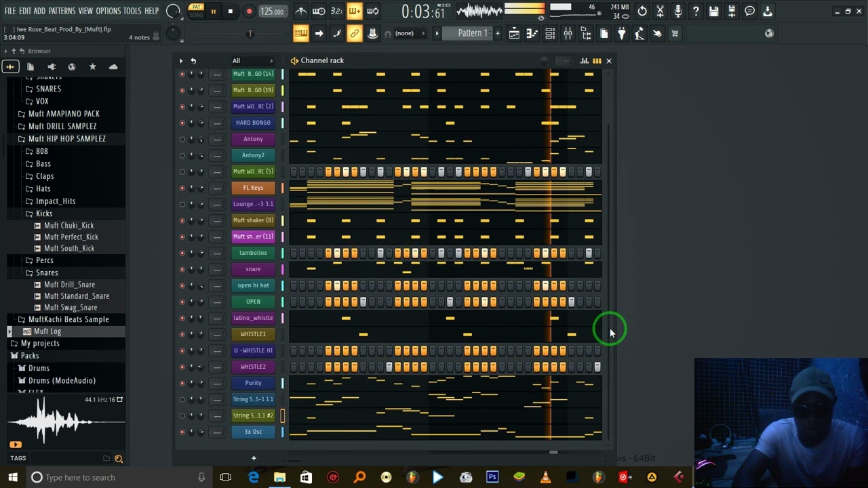Open the undo history icon
The height and width of the screenshot is (488, 868).
(x=642, y=11)
